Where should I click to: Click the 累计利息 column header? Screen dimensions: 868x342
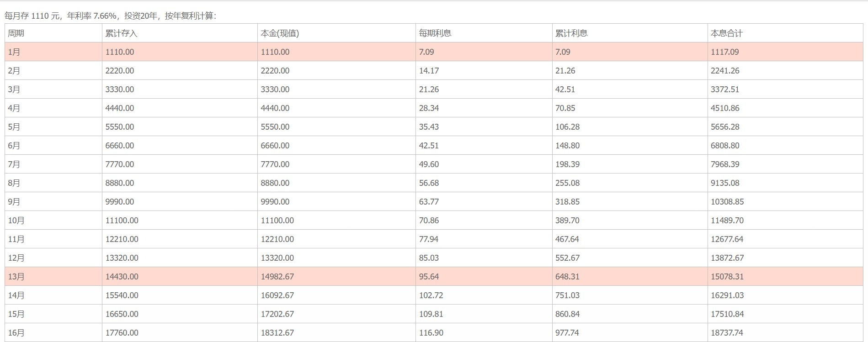(630, 33)
